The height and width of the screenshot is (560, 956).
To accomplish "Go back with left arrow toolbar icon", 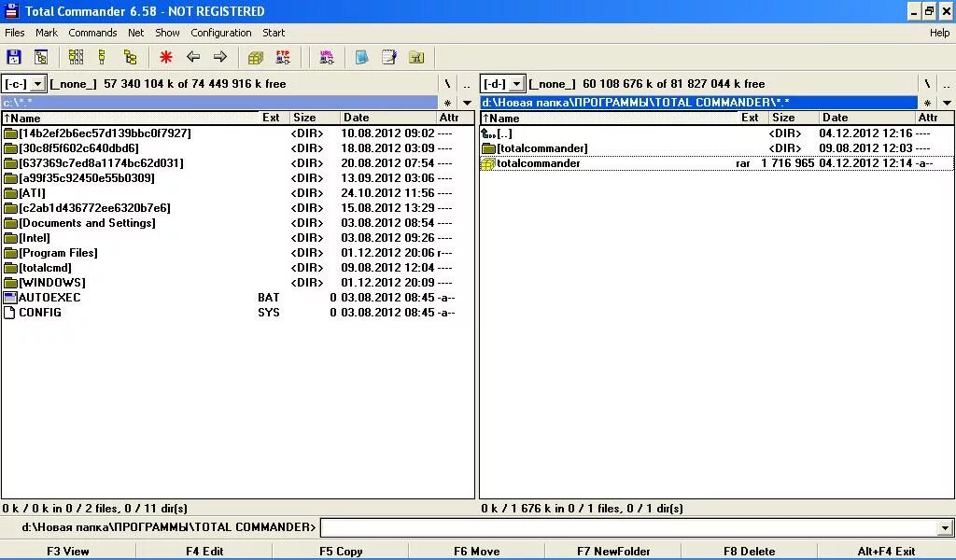I will [x=193, y=57].
